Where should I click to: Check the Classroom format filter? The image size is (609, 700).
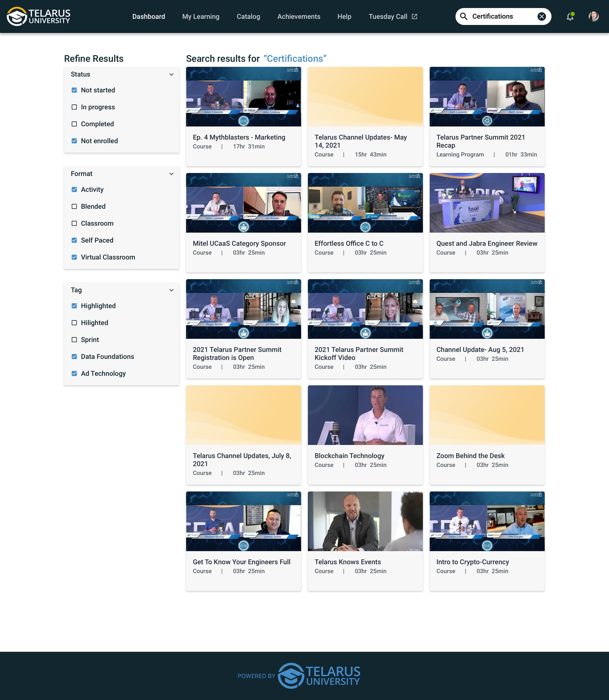point(74,224)
